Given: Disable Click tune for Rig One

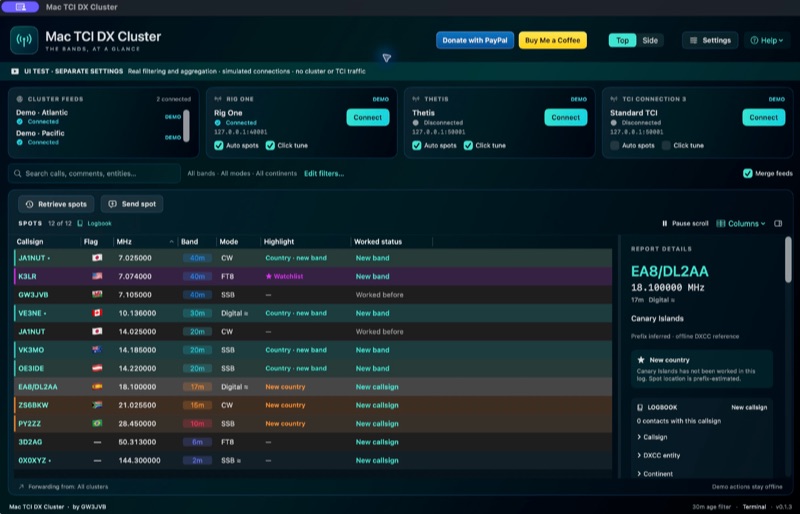Looking at the screenshot, I should [x=270, y=145].
